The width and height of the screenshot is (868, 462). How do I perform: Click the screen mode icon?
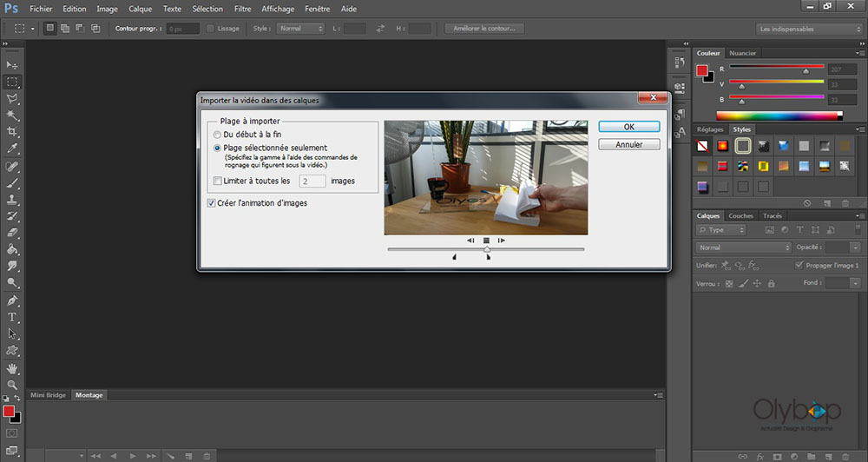[x=11, y=451]
